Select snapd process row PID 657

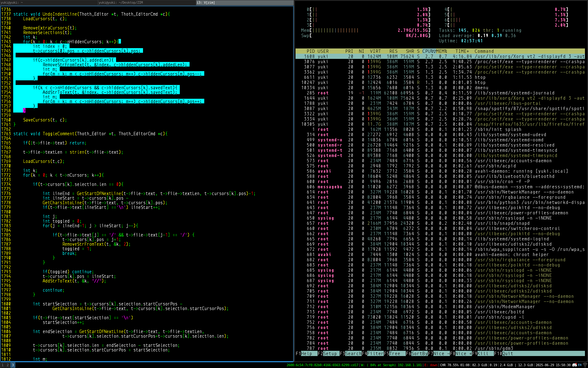[440, 223]
